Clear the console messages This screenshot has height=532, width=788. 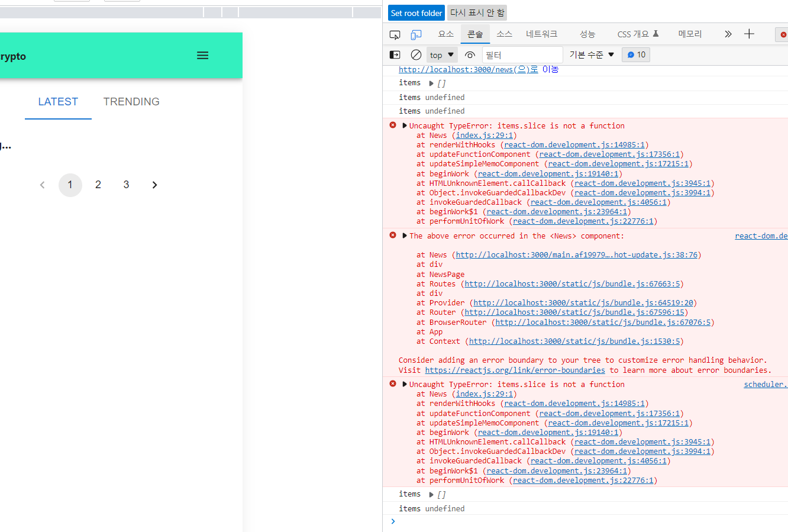[416, 54]
